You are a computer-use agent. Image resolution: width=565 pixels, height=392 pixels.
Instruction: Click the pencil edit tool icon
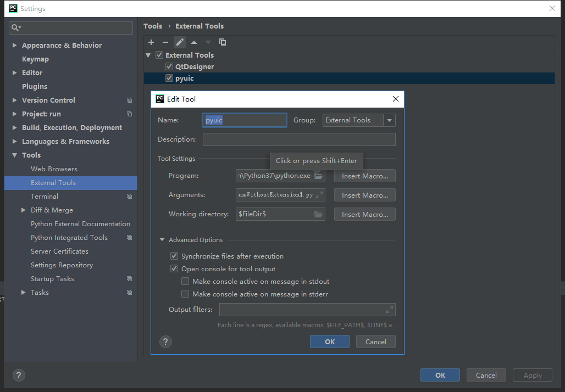pyautogui.click(x=180, y=42)
